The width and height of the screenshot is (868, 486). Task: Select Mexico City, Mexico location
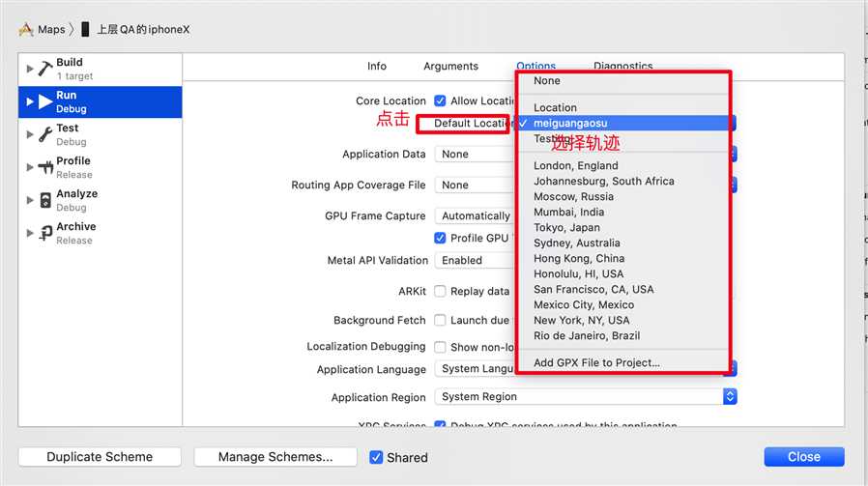[x=623, y=305]
